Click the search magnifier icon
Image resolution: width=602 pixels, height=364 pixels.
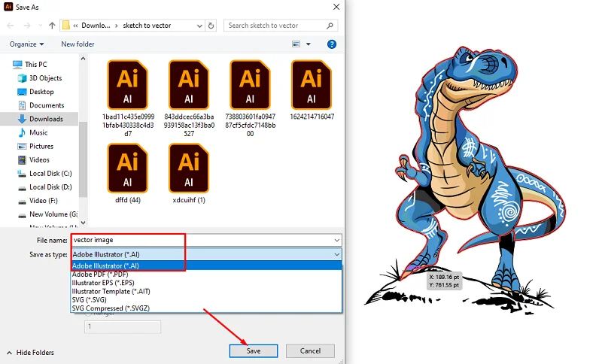pos(330,26)
